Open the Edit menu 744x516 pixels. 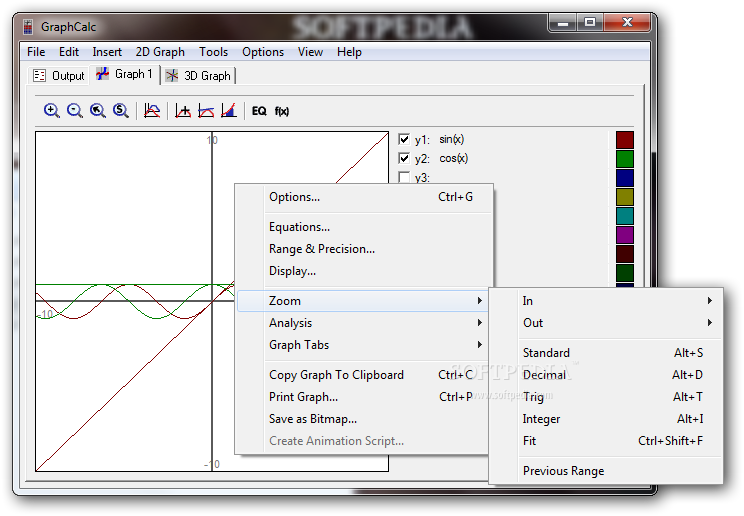(x=69, y=52)
